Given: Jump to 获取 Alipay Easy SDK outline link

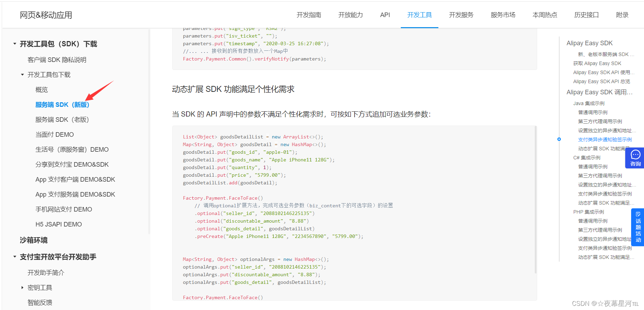Looking at the screenshot, I should tap(597, 63).
